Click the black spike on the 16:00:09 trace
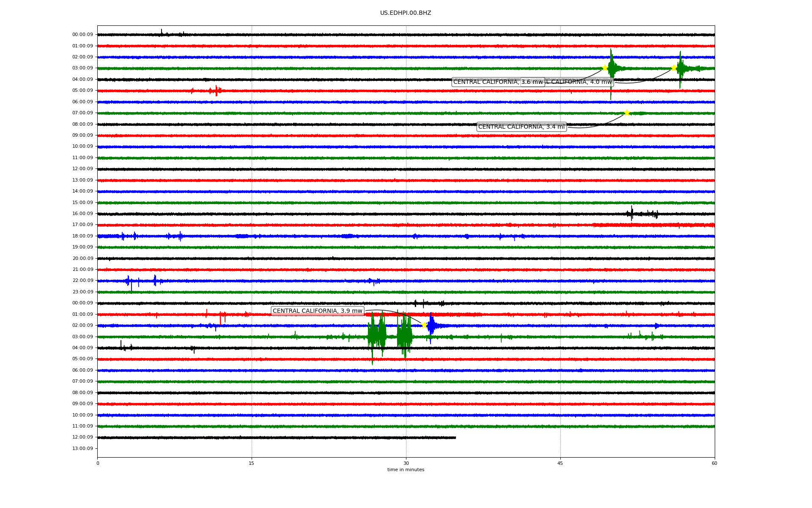812x508 pixels. click(x=632, y=213)
